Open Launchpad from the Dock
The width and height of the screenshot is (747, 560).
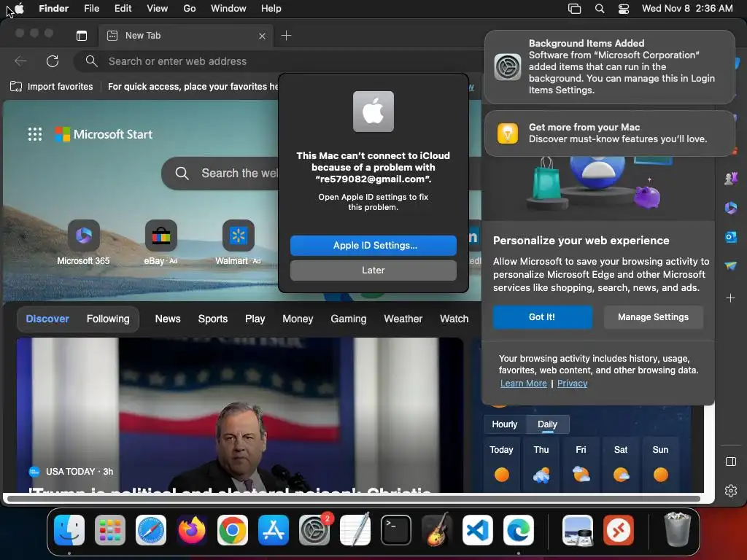110,529
